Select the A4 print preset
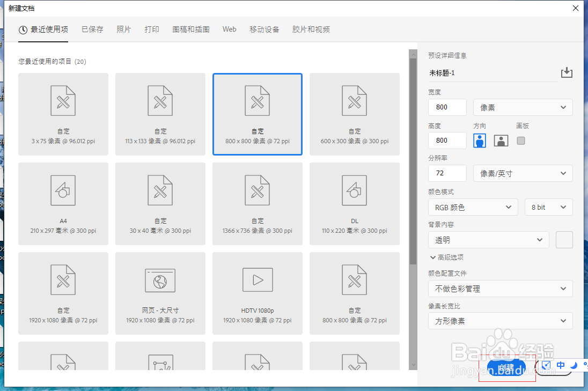The width and height of the screenshot is (588, 391). click(63, 203)
